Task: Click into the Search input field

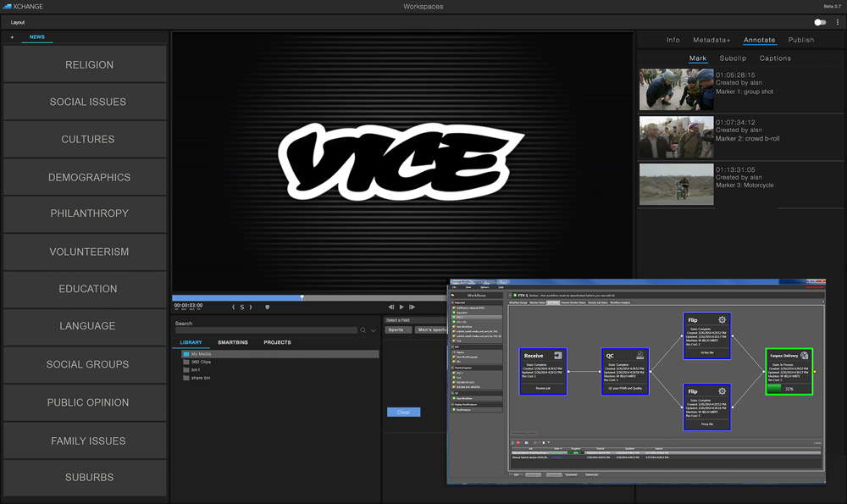Action: pos(266,330)
